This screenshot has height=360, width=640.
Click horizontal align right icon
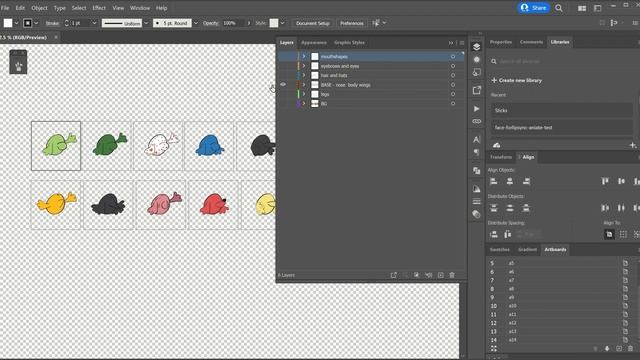click(527, 181)
